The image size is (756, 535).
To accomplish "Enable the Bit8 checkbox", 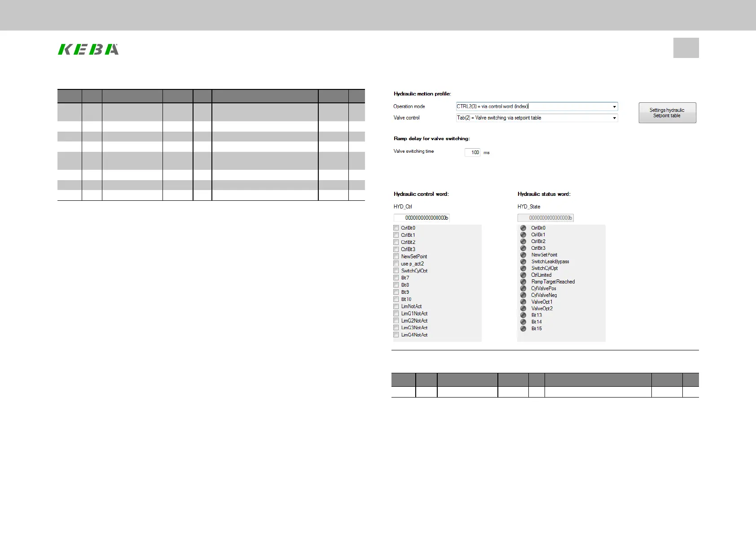I will tap(396, 285).
